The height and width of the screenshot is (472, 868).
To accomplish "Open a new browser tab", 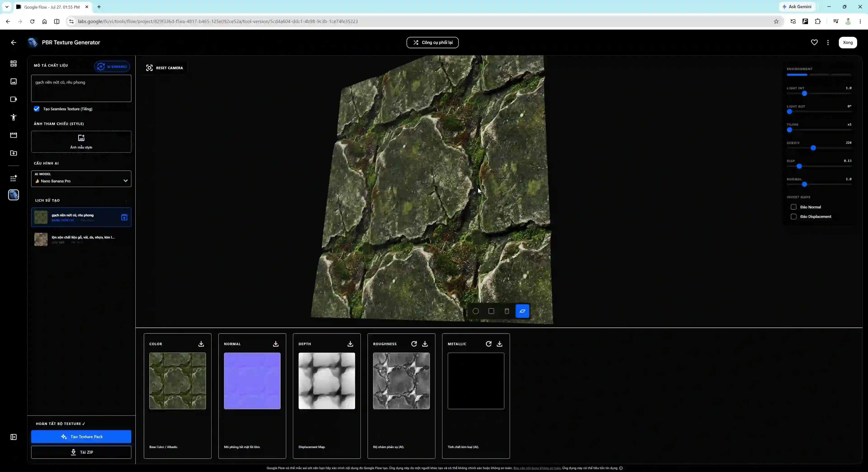I will click(99, 7).
